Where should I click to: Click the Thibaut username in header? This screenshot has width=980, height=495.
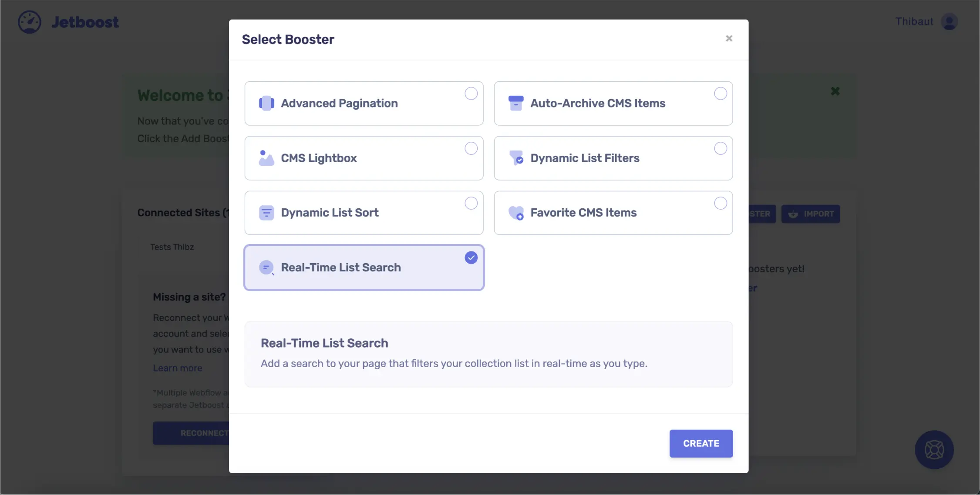click(914, 21)
